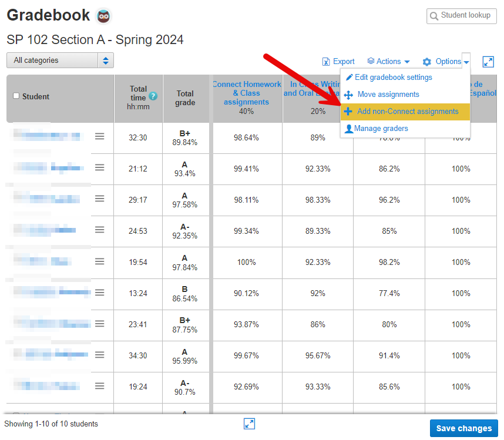Screen dimensions: 504x440
Task: Click the expand fullscreen icon at top right
Action: tap(488, 62)
